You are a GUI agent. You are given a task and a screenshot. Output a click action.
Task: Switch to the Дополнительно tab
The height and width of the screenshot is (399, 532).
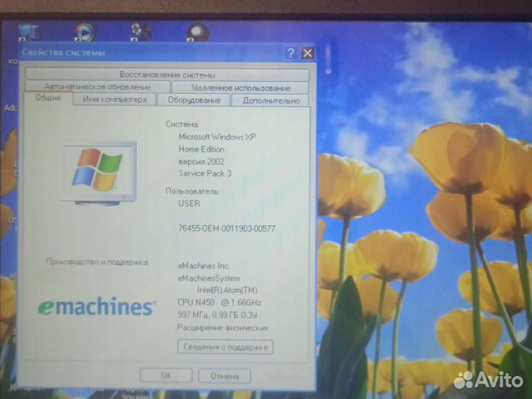[x=270, y=100]
